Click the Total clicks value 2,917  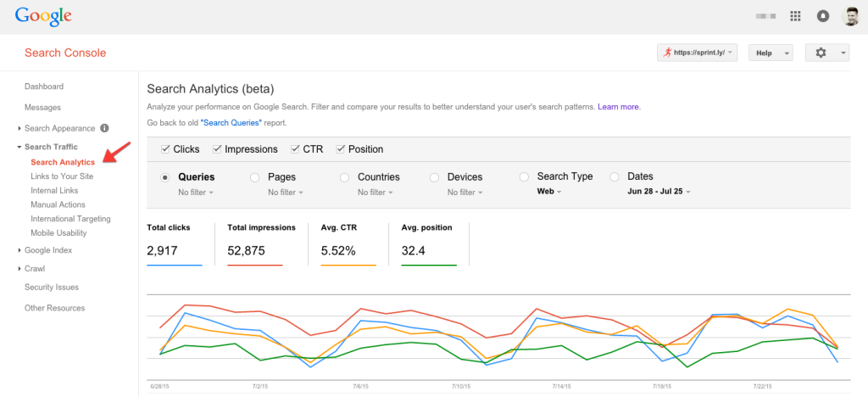(x=162, y=250)
